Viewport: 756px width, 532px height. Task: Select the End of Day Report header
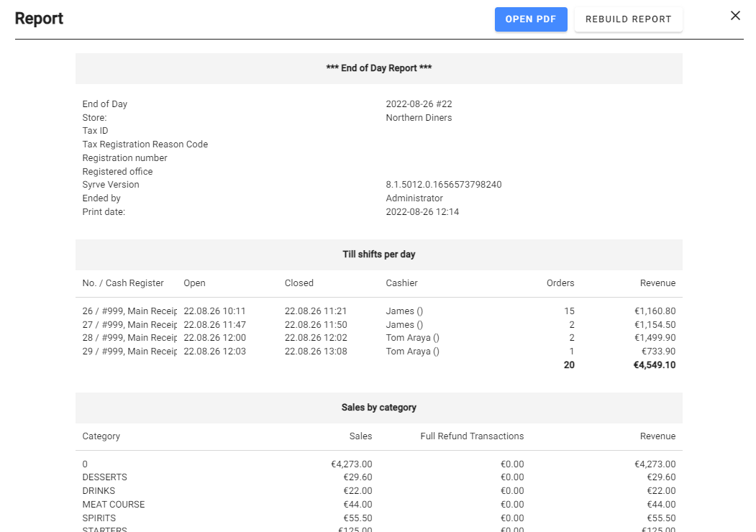pyautogui.click(x=378, y=68)
